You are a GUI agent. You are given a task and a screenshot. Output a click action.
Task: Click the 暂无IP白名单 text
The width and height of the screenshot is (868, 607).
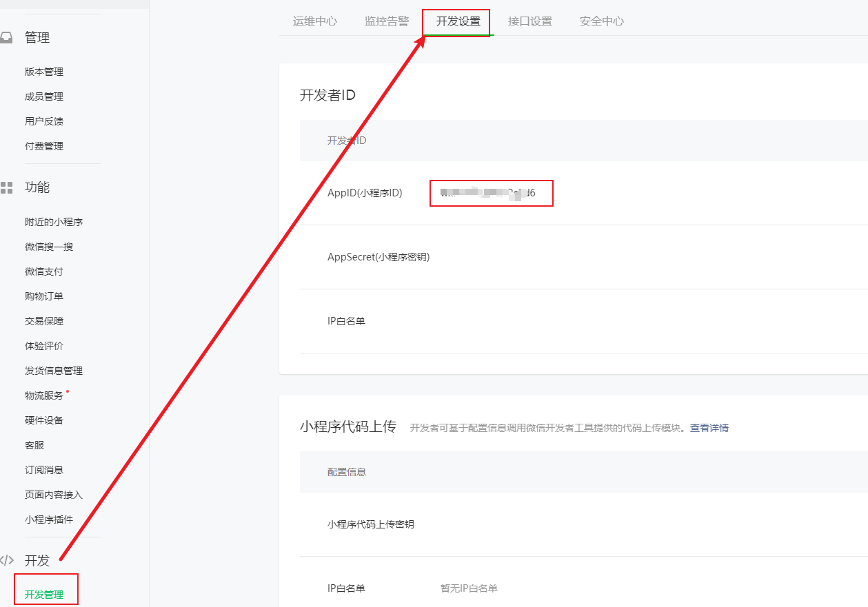(469, 588)
